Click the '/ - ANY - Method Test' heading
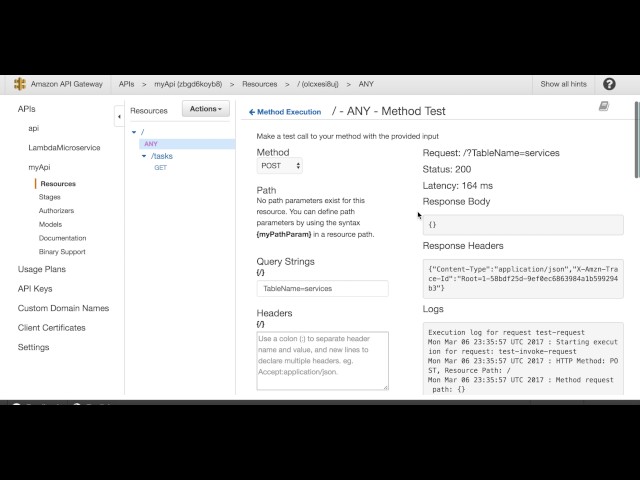640x480 pixels. (389, 111)
